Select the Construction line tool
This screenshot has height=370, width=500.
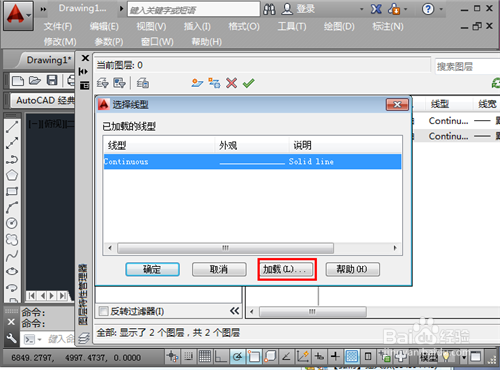pyautogui.click(x=12, y=143)
